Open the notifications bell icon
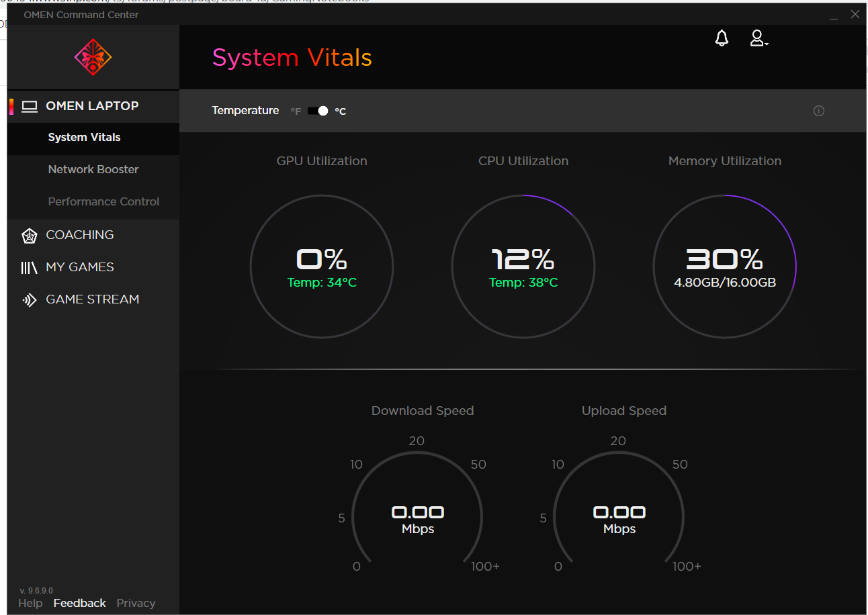This screenshot has height=615, width=868. [x=722, y=38]
